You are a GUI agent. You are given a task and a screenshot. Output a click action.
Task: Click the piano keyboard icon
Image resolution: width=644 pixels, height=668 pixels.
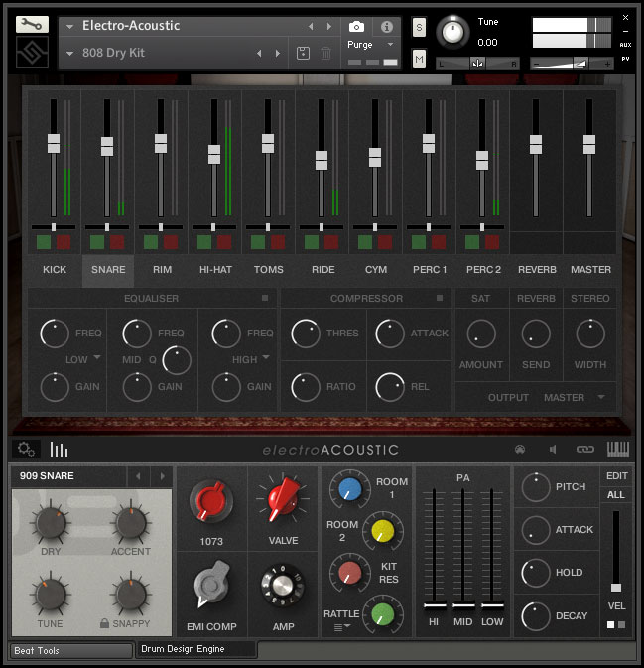(617, 449)
